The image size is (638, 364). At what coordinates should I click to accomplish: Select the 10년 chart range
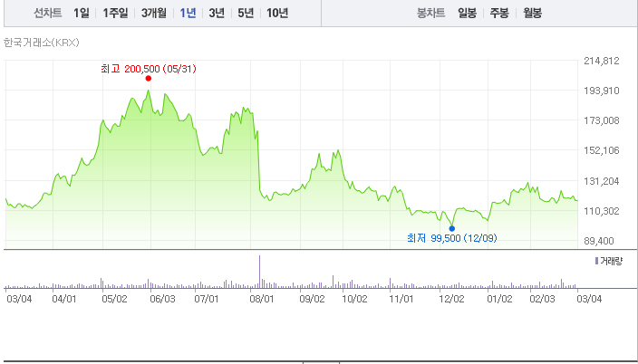tap(277, 13)
